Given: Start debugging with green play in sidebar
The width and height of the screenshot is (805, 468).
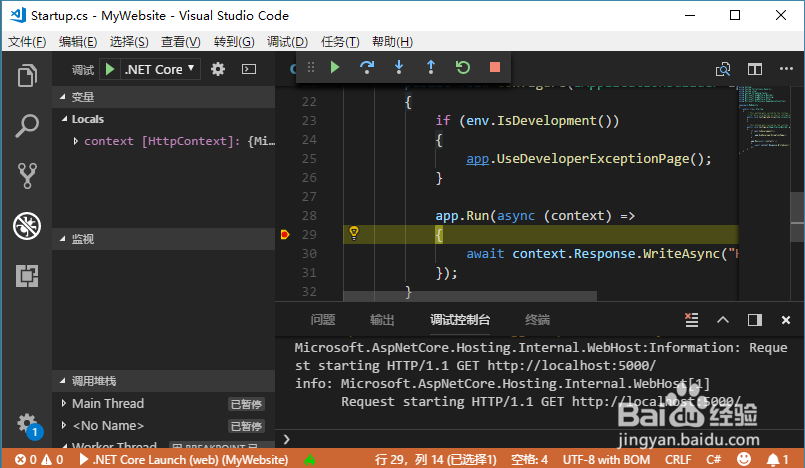Looking at the screenshot, I should (110, 69).
